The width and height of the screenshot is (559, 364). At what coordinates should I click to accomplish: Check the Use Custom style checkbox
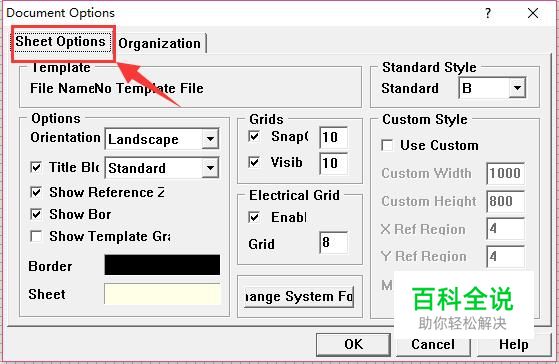[387, 145]
